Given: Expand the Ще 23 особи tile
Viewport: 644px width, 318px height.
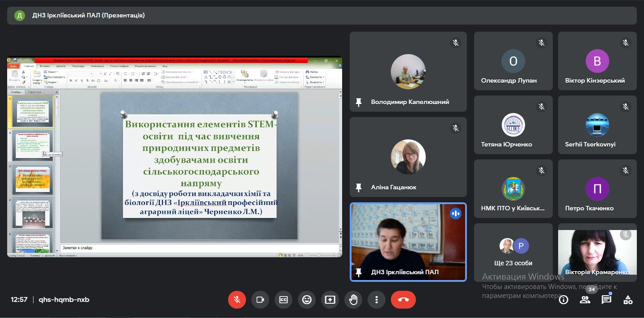Looking at the screenshot, I should (x=513, y=252).
